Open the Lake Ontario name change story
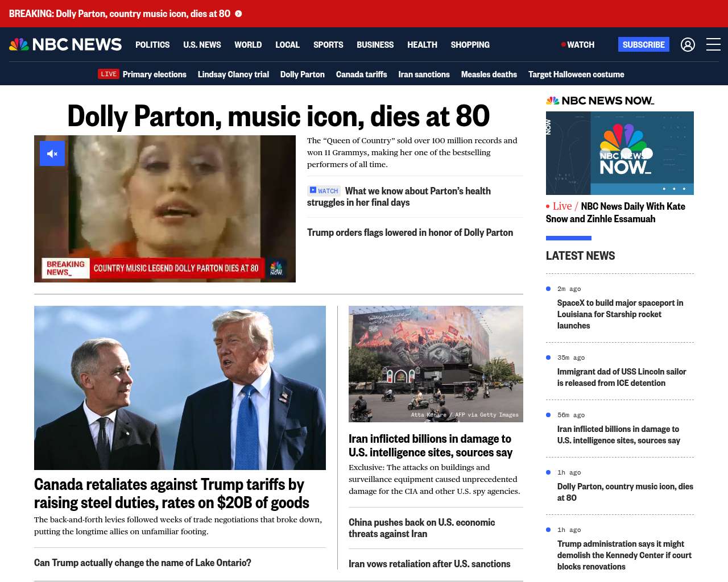Image resolution: width=728 pixels, height=582 pixels. [143, 563]
